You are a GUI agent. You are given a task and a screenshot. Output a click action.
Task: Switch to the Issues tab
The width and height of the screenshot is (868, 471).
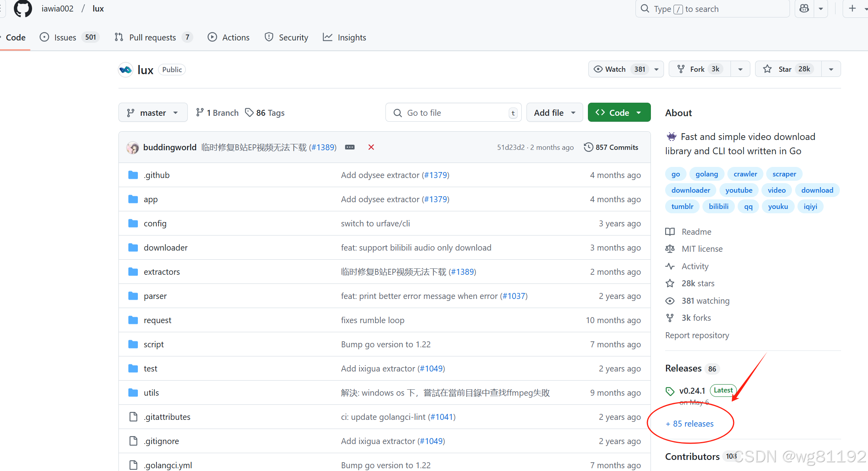click(65, 38)
